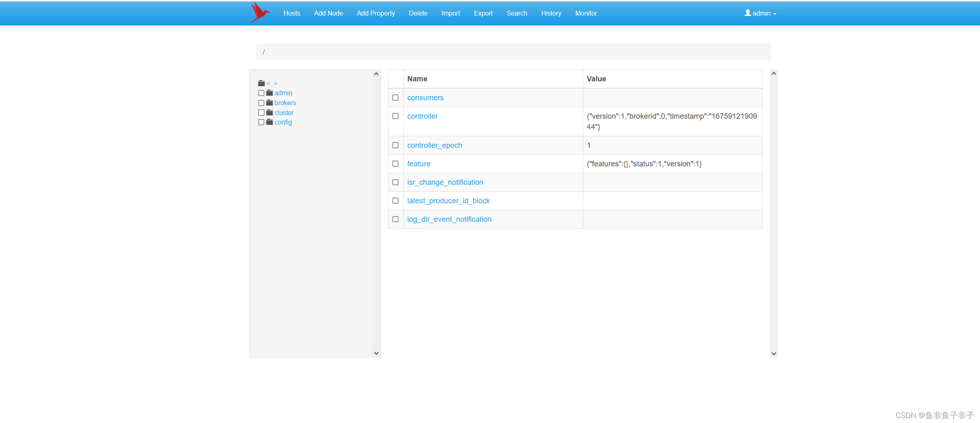Tick the log_dir_event_notification checkbox

pos(395,219)
